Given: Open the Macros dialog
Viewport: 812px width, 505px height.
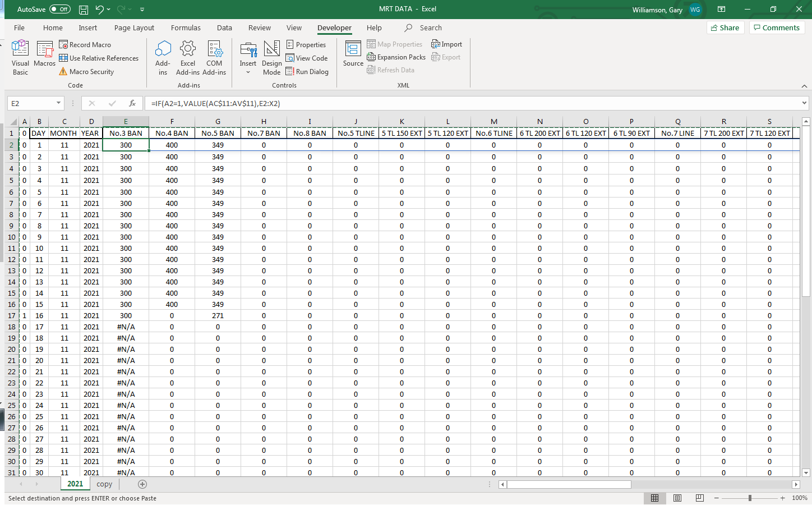Looking at the screenshot, I should point(45,55).
